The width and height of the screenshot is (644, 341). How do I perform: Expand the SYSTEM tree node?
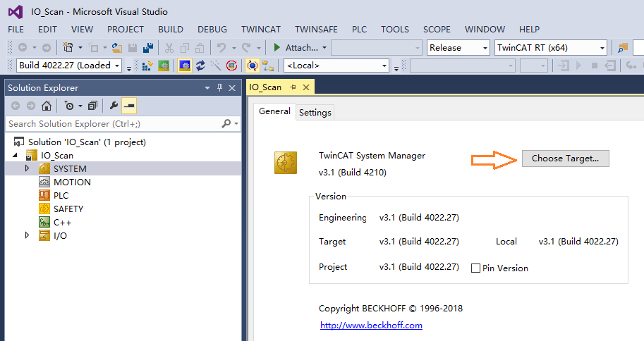coord(28,168)
